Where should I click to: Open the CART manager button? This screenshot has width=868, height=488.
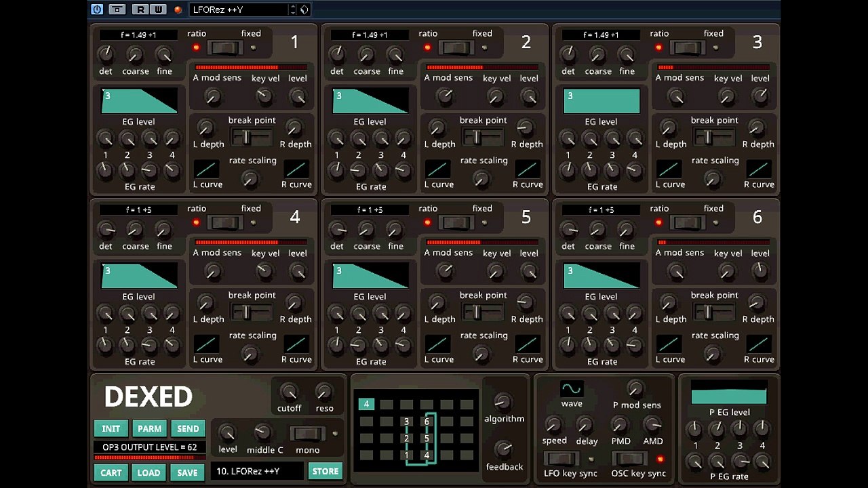111,472
